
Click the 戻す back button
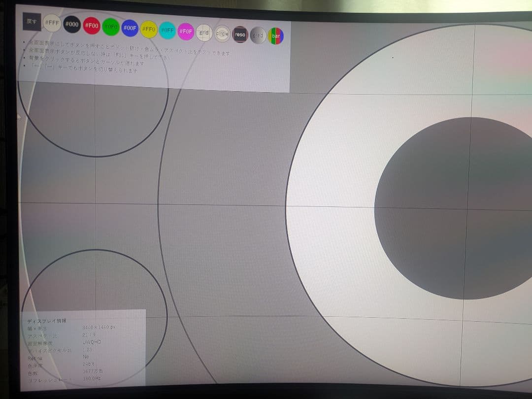click(x=32, y=22)
